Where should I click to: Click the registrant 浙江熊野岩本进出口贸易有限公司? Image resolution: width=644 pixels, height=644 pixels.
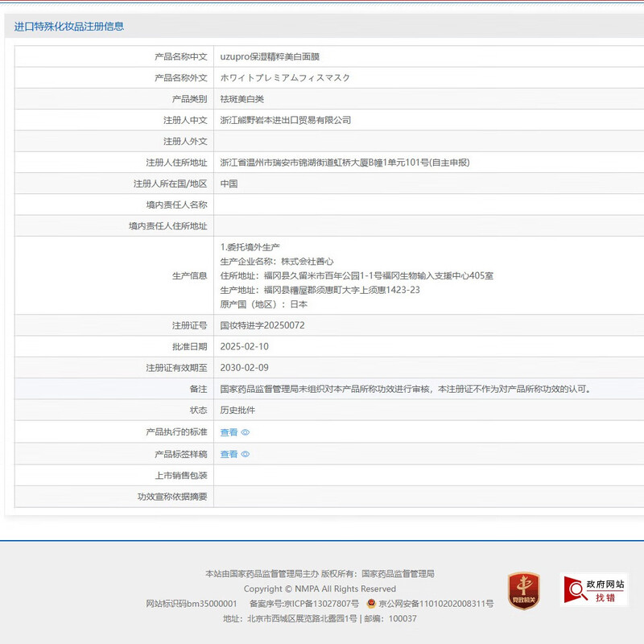click(286, 120)
